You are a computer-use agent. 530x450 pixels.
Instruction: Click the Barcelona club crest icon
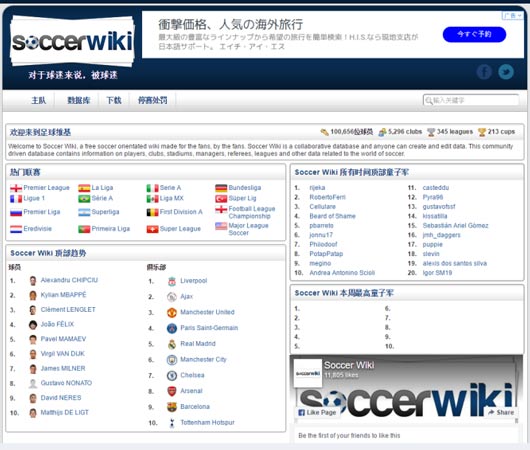pos(172,407)
